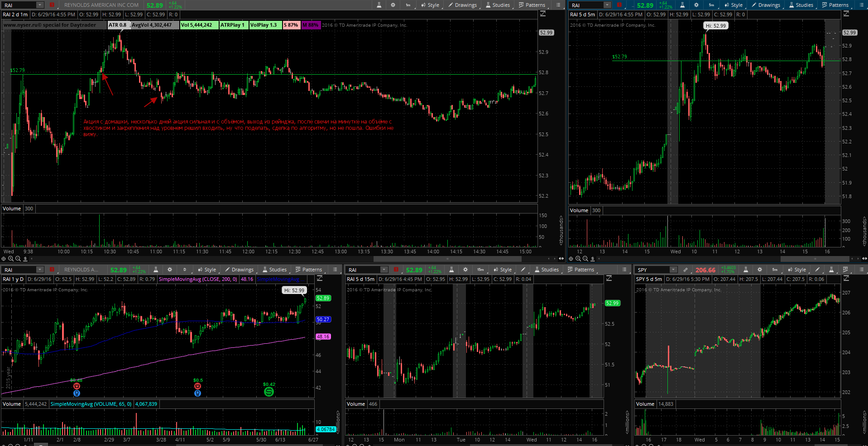Open the Style menu in the RAI 15m chart
Screen dimensions: 868x446
(502, 270)
